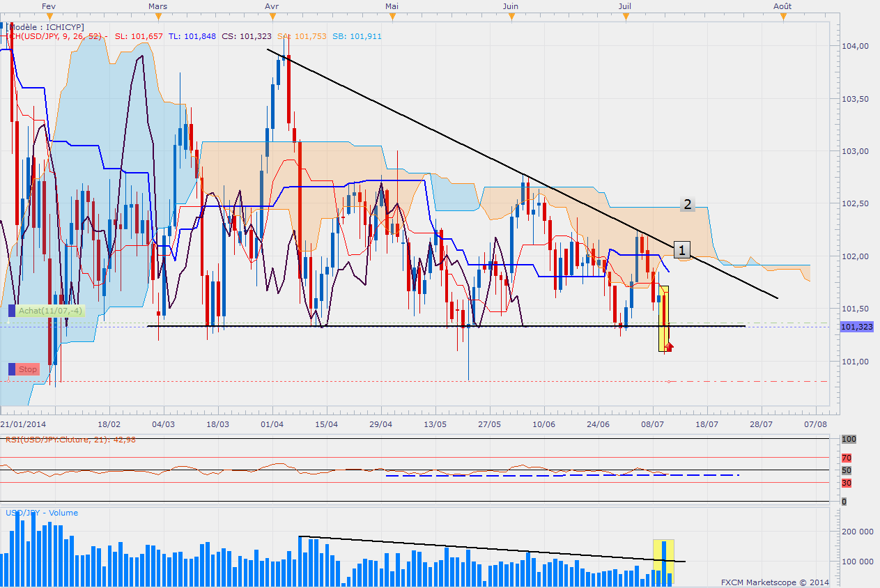Select the Achat(11/07,-4) order label
Screen dimensions: 880x588
pyautogui.click(x=49, y=311)
